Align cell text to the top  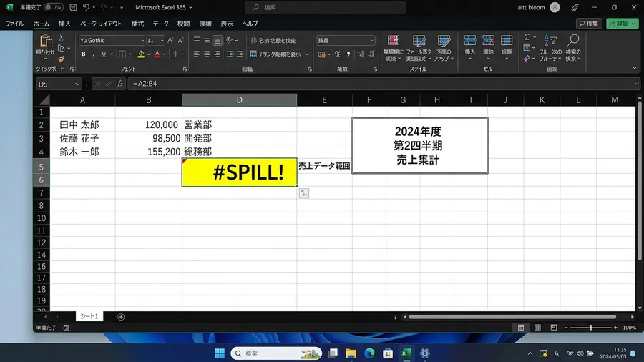(x=197, y=40)
